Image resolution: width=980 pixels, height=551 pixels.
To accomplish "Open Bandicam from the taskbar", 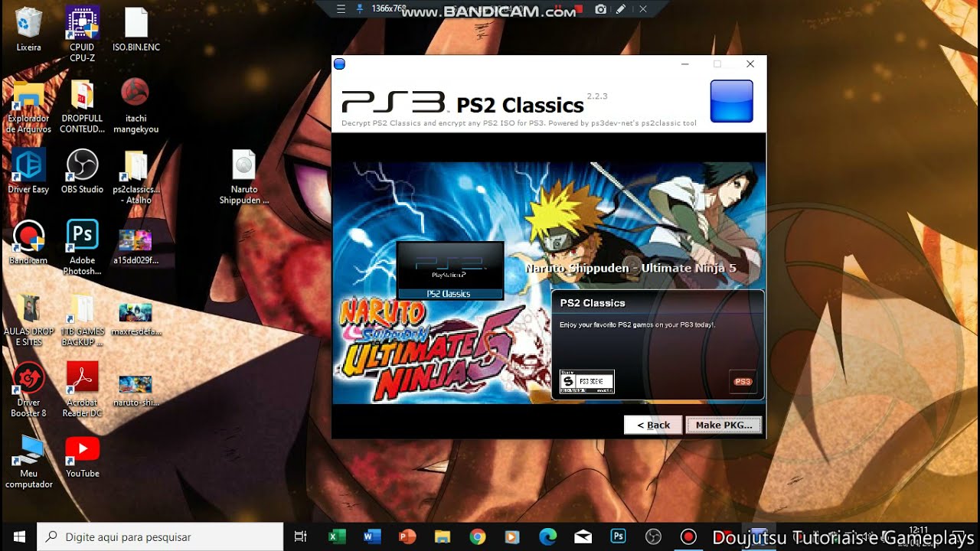I will click(688, 536).
